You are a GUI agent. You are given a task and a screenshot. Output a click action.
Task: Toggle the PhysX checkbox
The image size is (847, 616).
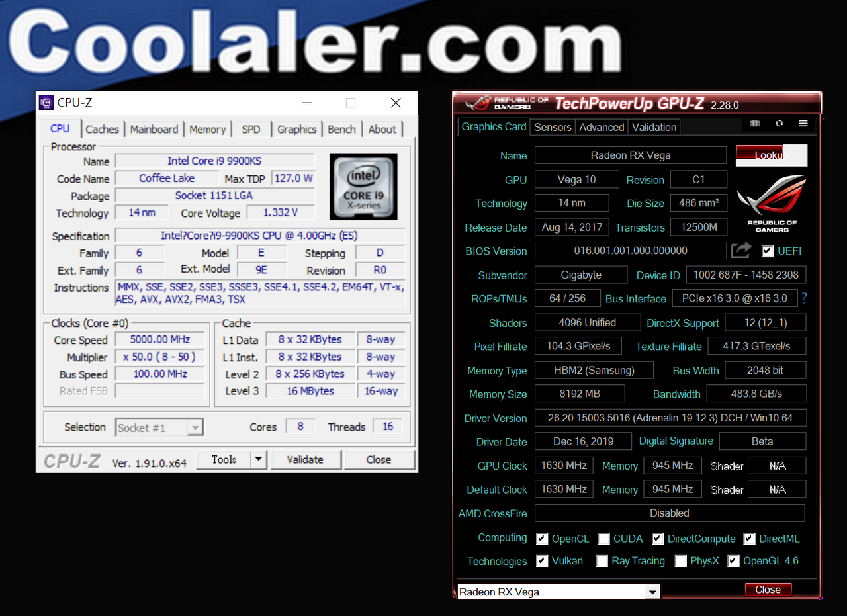(680, 561)
